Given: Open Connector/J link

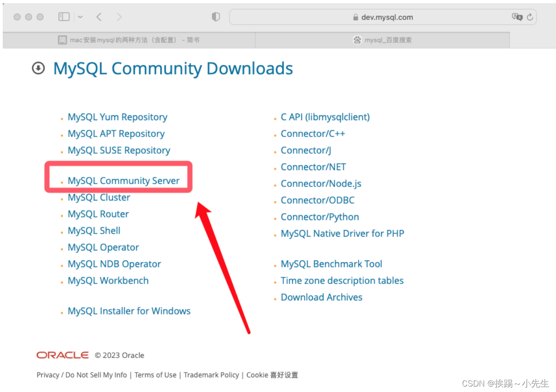Looking at the screenshot, I should tap(306, 151).
